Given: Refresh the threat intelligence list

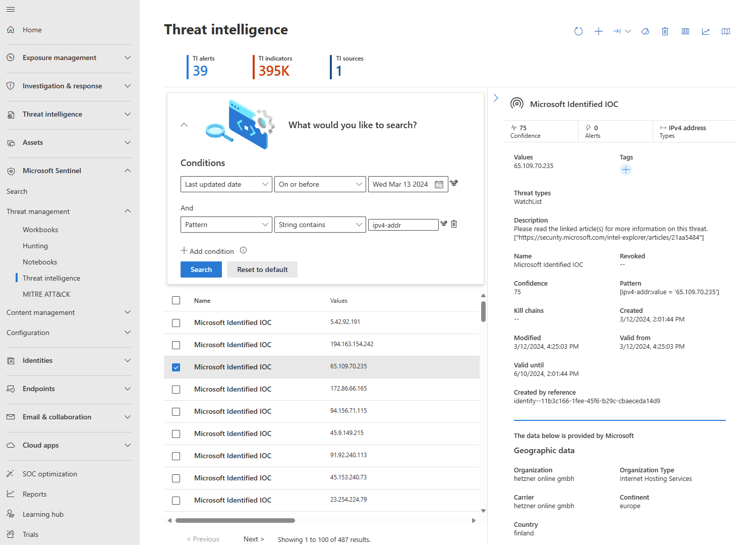Looking at the screenshot, I should (578, 31).
